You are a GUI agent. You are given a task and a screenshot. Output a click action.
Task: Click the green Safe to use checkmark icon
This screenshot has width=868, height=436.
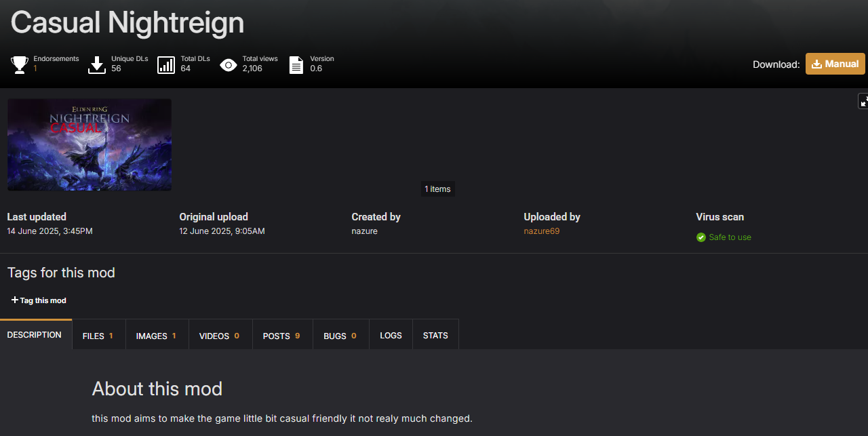pos(701,237)
